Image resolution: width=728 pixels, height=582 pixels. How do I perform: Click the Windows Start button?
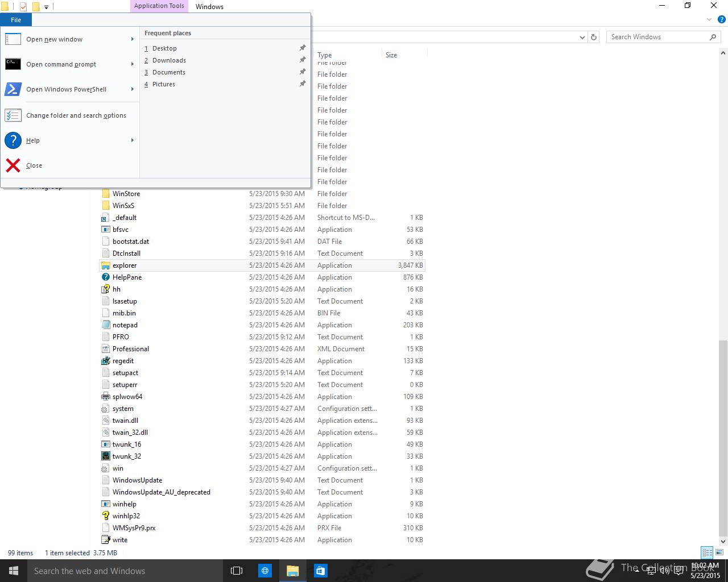(x=14, y=571)
